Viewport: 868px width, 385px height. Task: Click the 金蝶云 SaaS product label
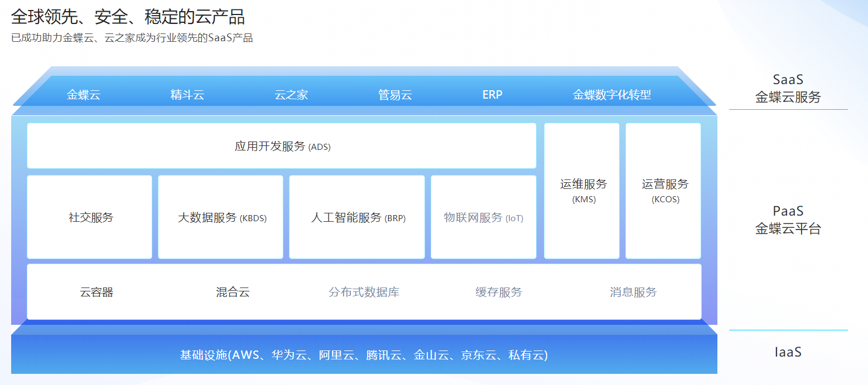click(84, 95)
